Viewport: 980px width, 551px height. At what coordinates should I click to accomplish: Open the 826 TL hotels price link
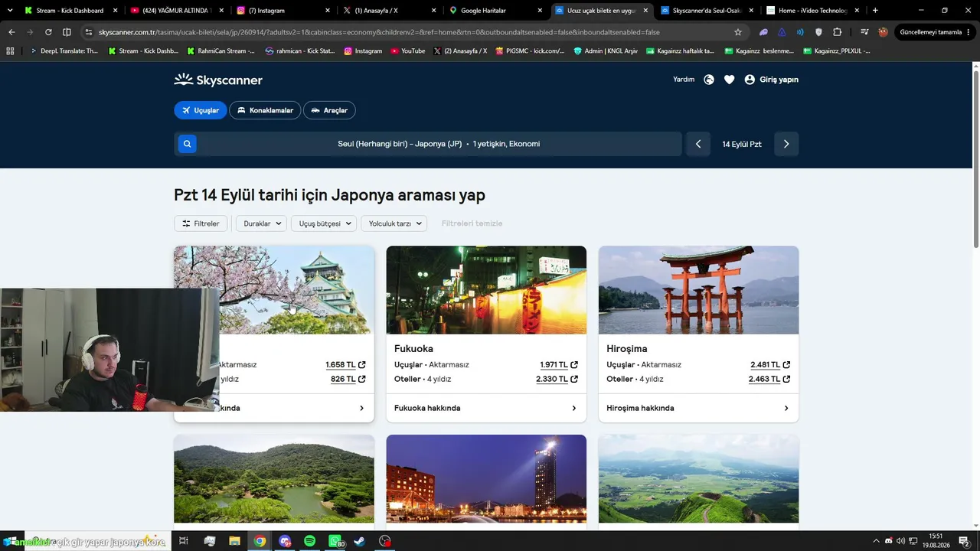[348, 379]
